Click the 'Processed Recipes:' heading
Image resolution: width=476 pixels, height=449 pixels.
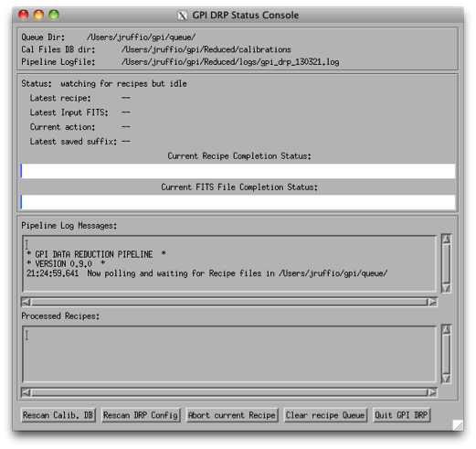coord(60,316)
